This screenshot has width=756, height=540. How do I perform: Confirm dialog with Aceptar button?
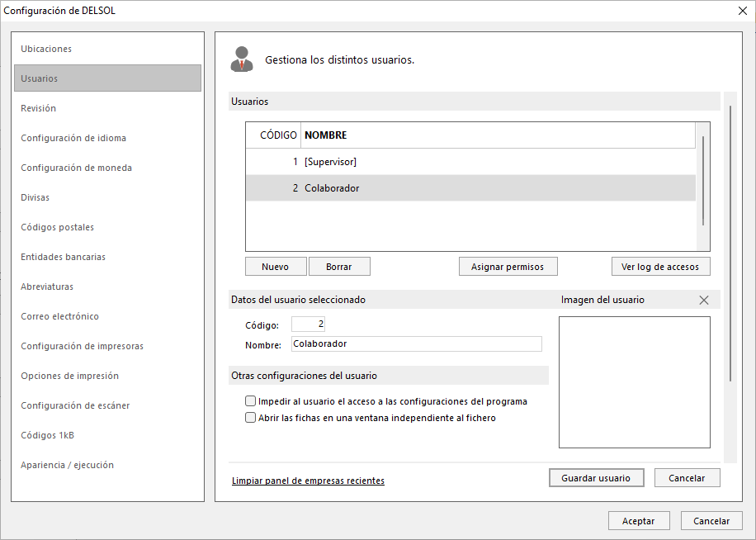click(x=639, y=521)
